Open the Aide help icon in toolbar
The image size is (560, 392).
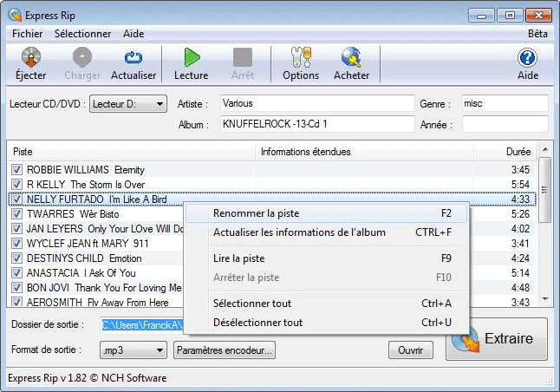point(528,57)
